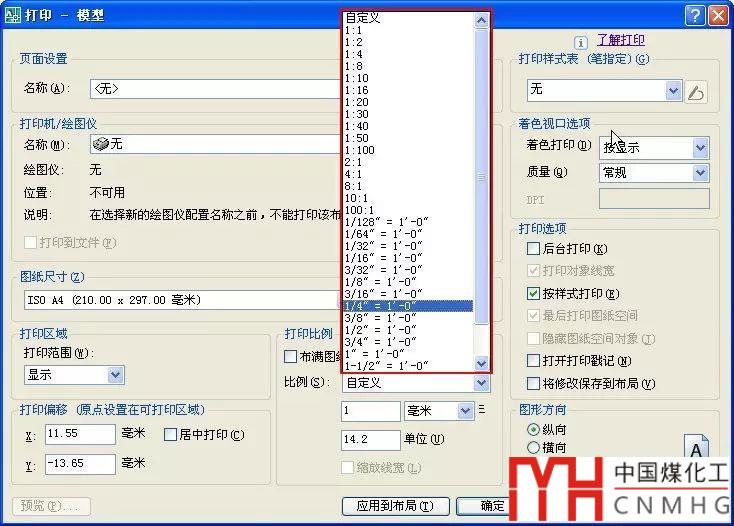Choose scale 1:100 in the list
734x526 pixels.
tap(408, 150)
